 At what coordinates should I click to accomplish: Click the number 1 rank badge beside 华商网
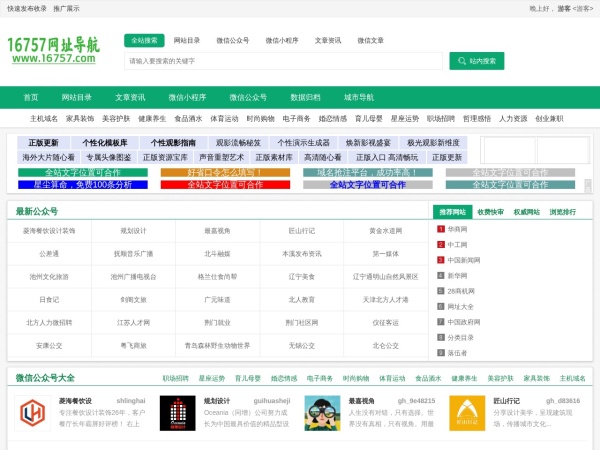[x=440, y=229]
